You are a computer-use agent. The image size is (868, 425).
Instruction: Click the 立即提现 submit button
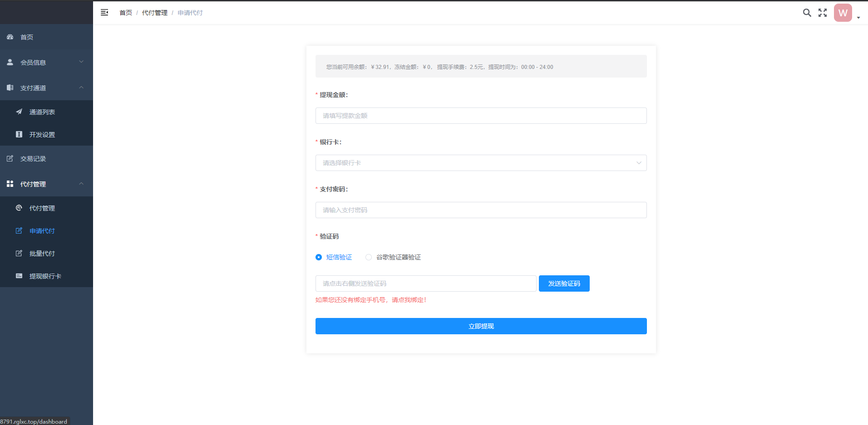(x=481, y=326)
